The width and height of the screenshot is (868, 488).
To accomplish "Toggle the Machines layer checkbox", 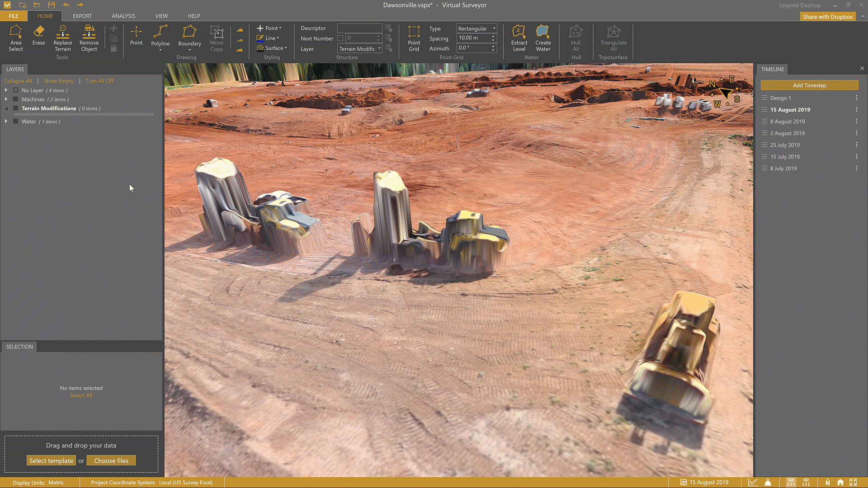I will (x=16, y=99).
